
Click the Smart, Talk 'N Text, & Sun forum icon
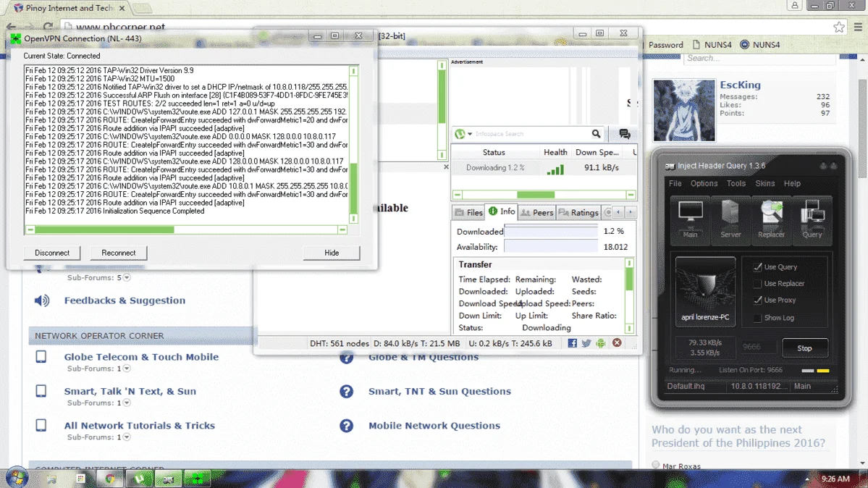click(41, 391)
